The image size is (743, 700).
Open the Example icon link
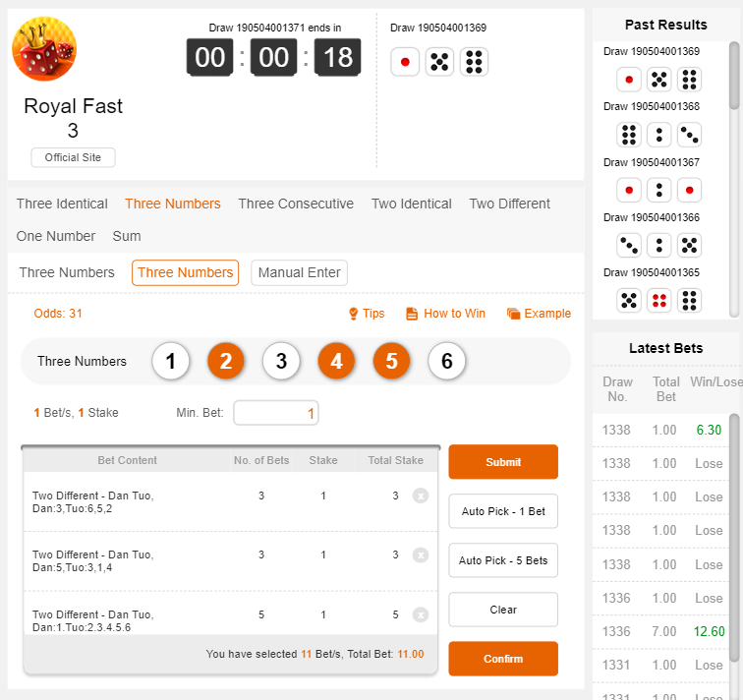click(x=513, y=314)
